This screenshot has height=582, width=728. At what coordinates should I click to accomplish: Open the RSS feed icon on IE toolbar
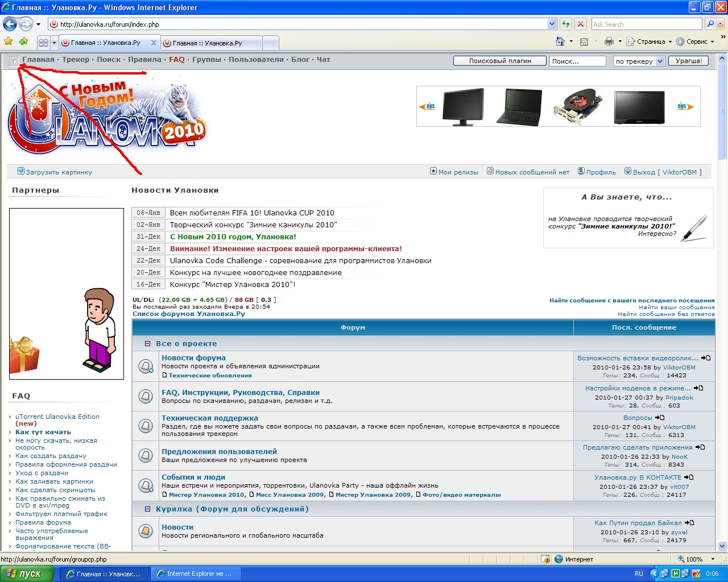(x=585, y=42)
